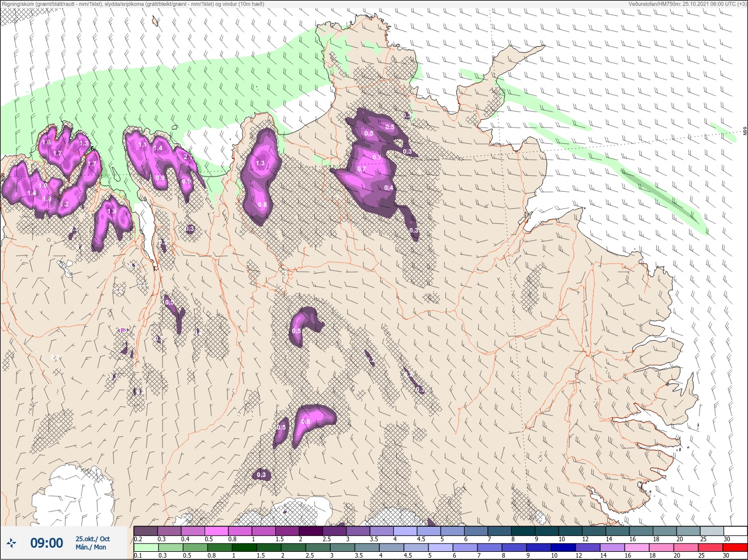Click the bottom-row swatch starting at 6

(x=464, y=548)
